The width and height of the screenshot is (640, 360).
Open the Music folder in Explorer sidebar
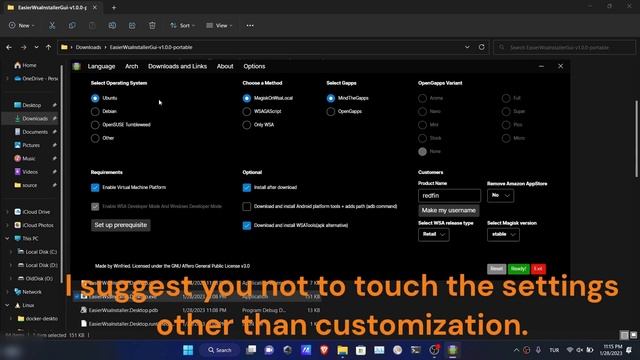tap(29, 158)
